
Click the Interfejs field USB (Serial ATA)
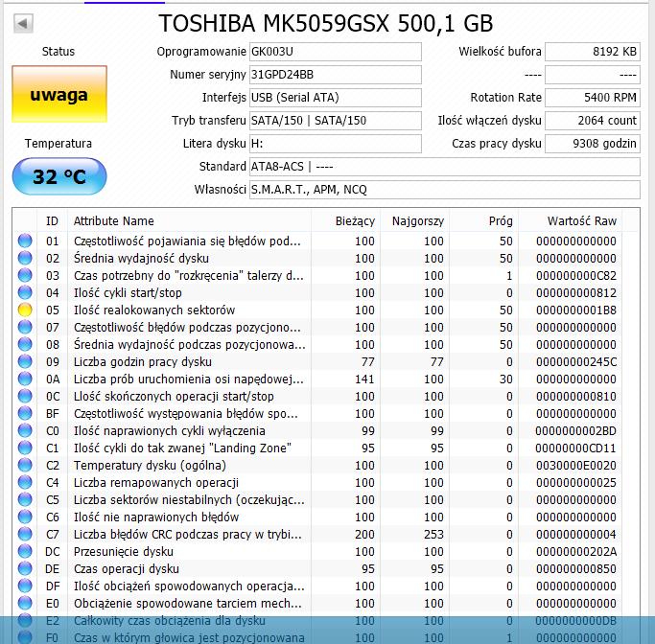pos(336,97)
